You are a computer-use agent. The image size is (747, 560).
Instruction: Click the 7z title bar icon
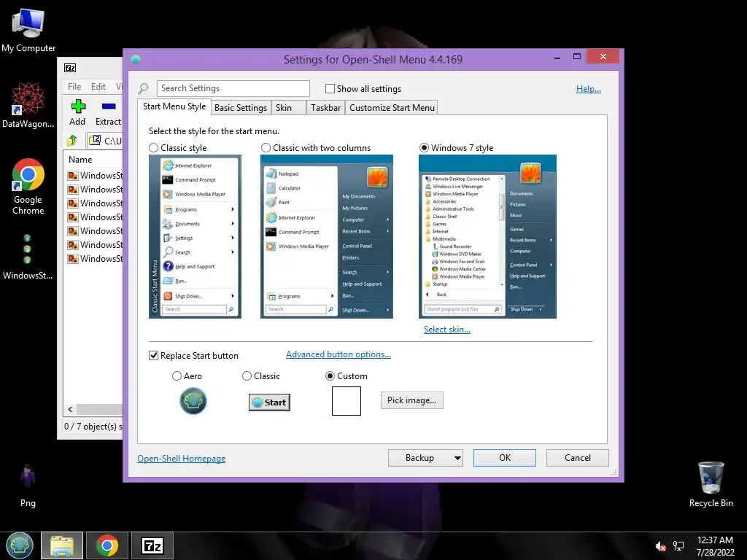[x=70, y=68]
